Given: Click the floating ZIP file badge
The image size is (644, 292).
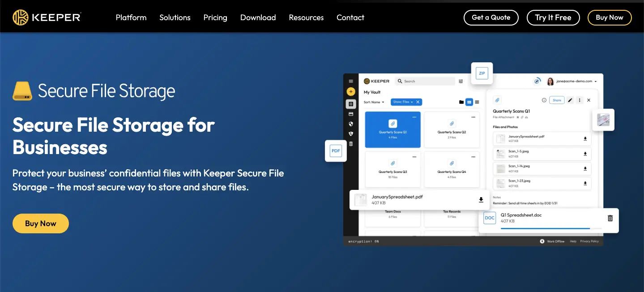Looking at the screenshot, I should coord(482,73).
